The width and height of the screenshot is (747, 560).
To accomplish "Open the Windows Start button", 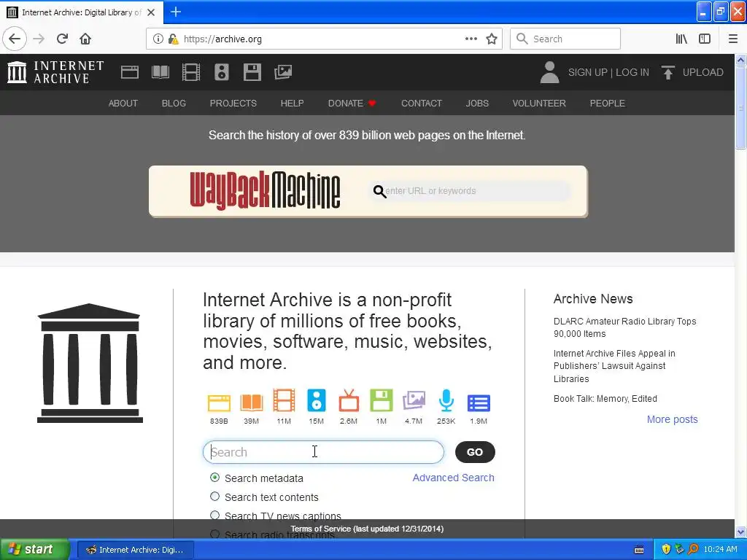I will coord(35,550).
